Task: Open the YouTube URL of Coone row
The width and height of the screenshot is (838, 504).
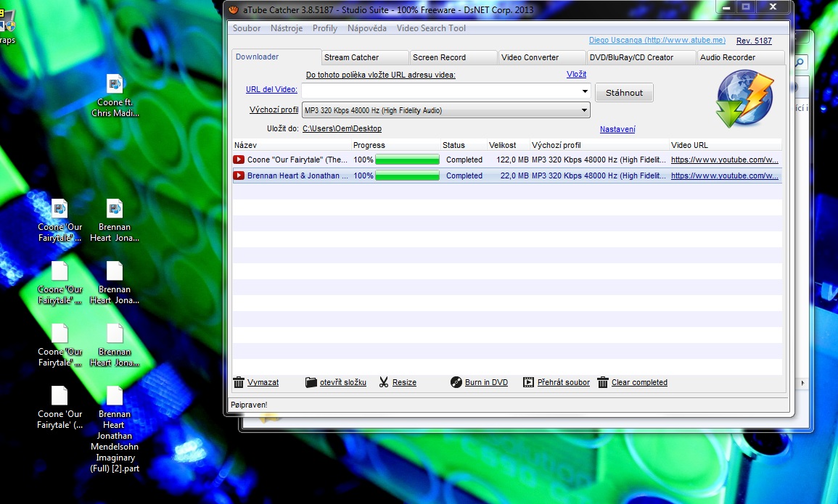Action: click(724, 160)
